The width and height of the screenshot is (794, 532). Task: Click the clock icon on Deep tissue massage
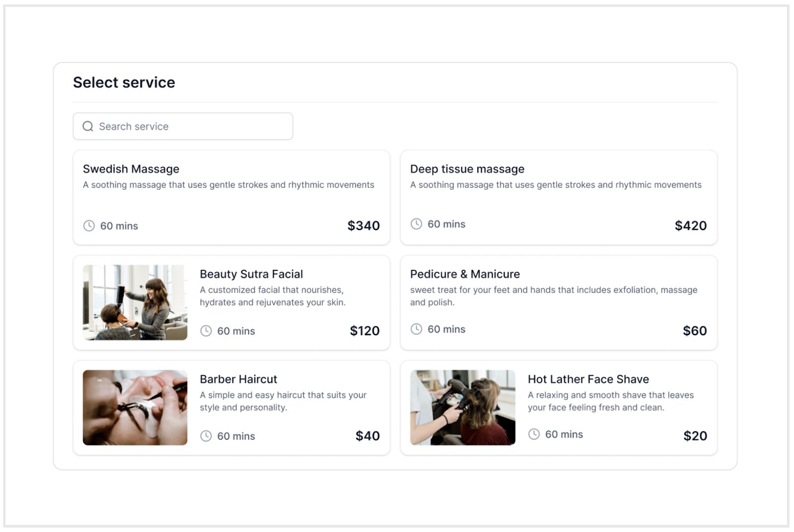point(416,224)
